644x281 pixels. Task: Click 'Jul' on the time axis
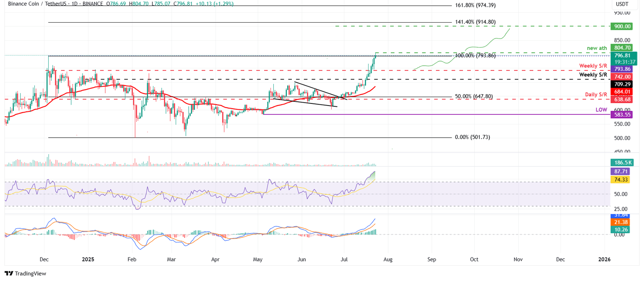[x=344, y=260]
